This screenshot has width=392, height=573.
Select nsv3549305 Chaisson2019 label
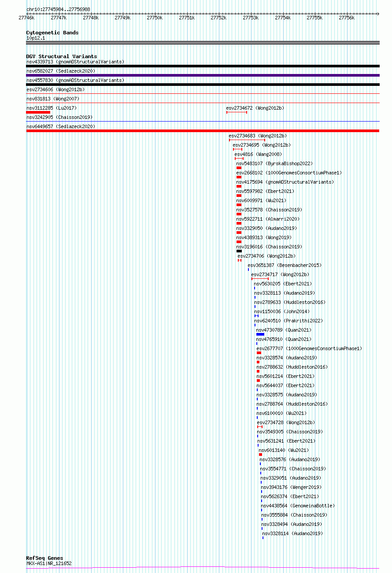point(290,432)
